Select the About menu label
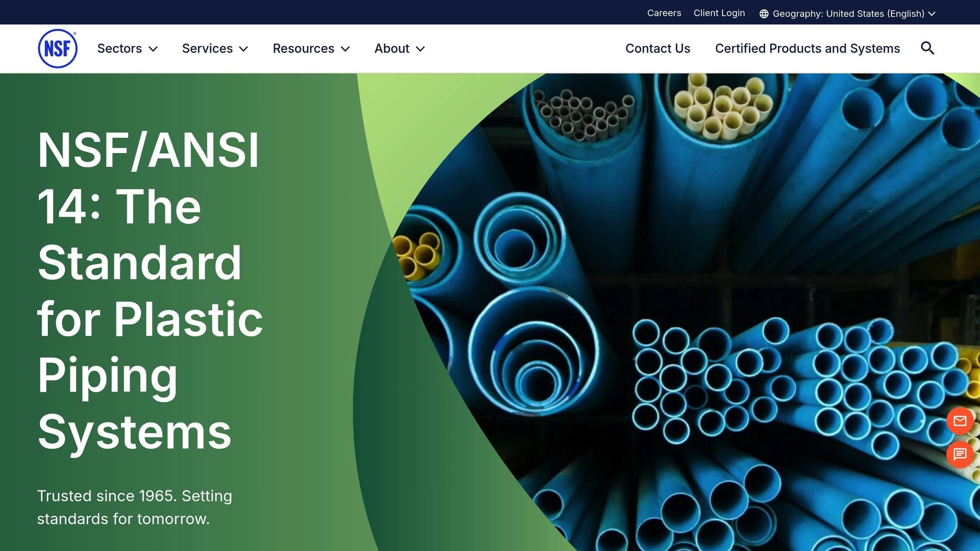The image size is (980, 551). pyautogui.click(x=391, y=48)
